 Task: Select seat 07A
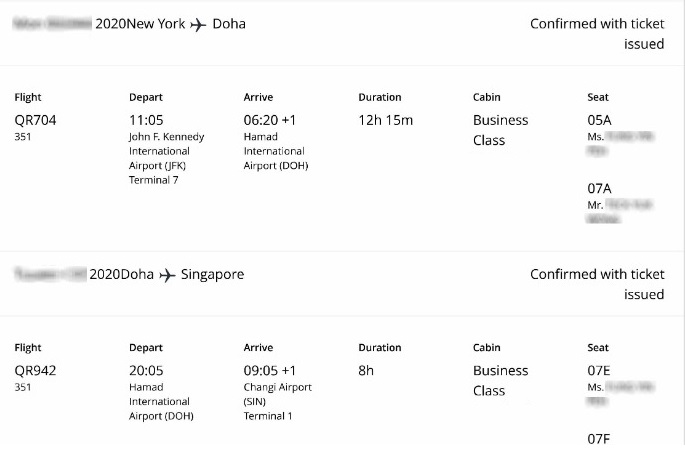pyautogui.click(x=599, y=188)
